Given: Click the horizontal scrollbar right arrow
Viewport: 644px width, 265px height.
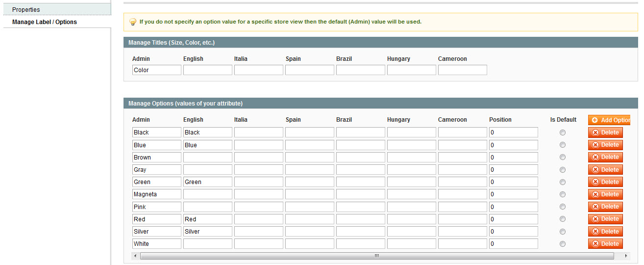Looking at the screenshot, I should click(x=626, y=256).
